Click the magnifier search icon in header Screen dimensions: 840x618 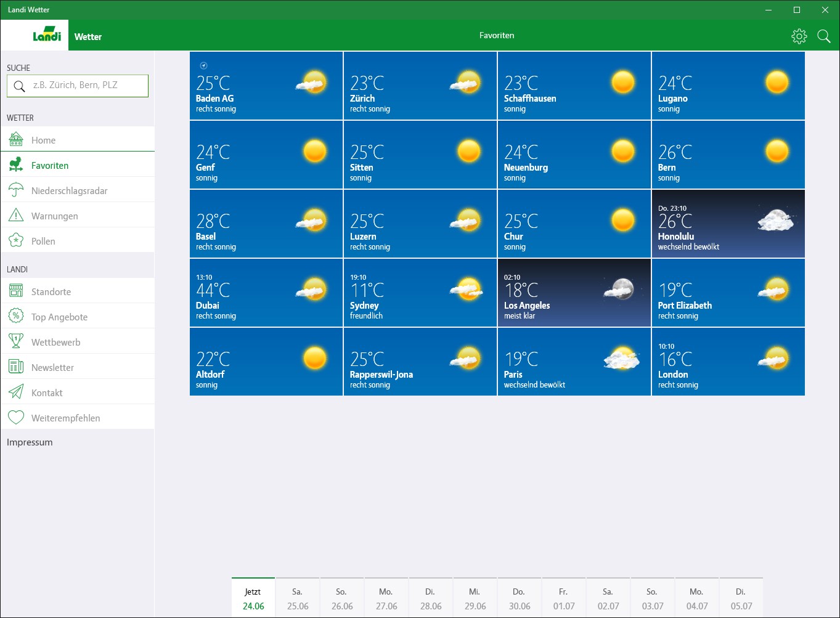point(824,36)
